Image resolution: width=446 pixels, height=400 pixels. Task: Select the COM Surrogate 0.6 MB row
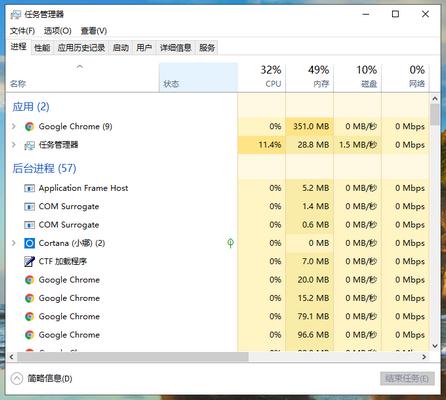(218, 225)
